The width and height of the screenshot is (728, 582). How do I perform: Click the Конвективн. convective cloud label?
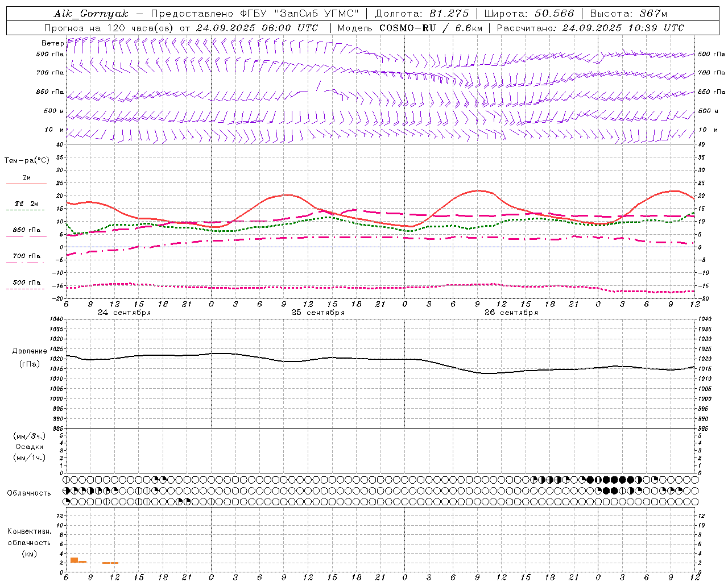point(30,531)
